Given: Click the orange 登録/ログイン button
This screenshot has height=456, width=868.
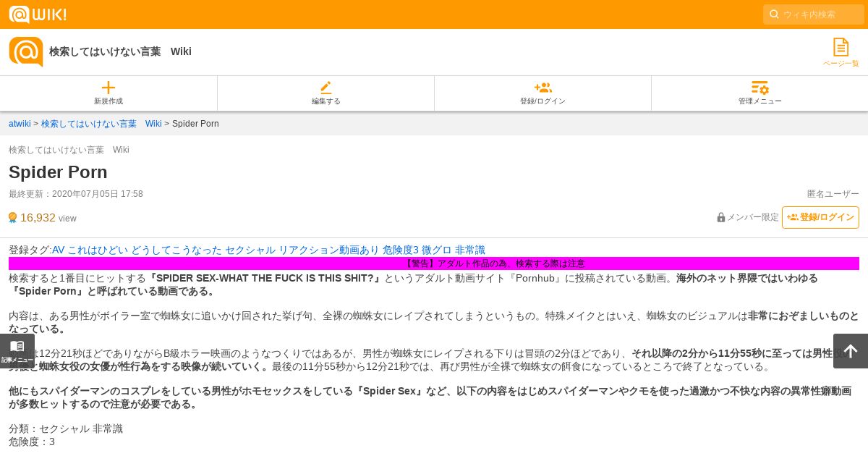Looking at the screenshot, I should point(820,217).
